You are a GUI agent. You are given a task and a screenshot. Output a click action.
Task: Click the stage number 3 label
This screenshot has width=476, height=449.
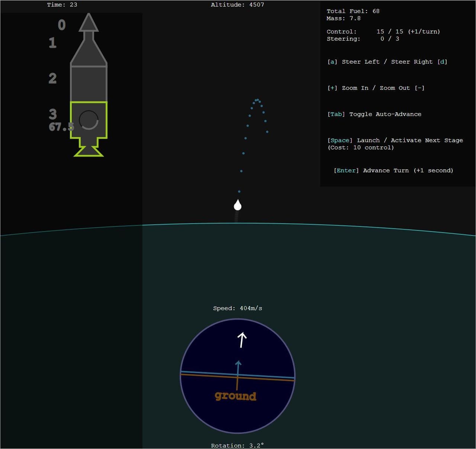pos(52,114)
